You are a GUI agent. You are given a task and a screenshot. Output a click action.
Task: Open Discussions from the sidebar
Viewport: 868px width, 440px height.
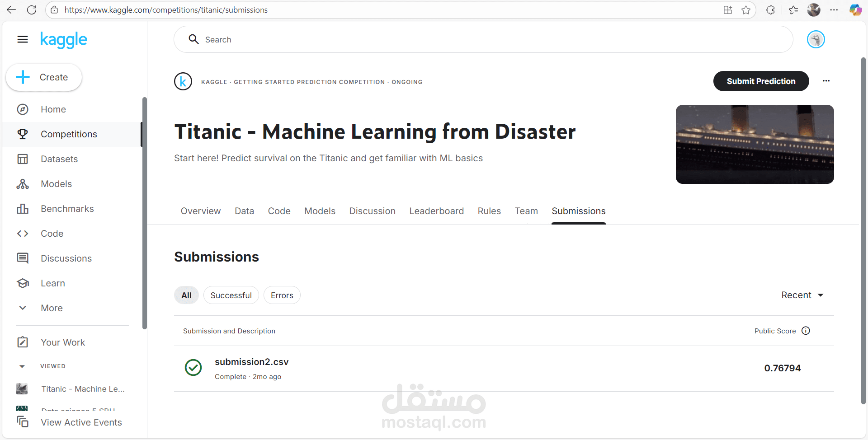66,258
